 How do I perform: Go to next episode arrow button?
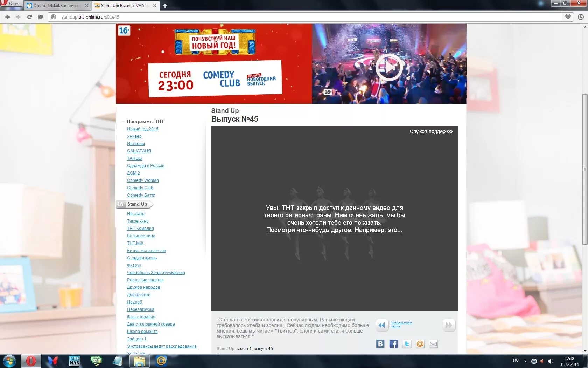(449, 325)
